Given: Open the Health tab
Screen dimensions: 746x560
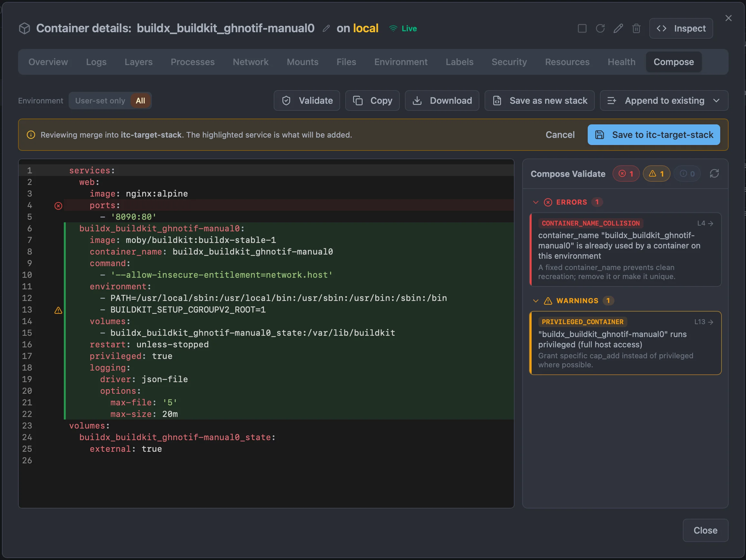Looking at the screenshot, I should pyautogui.click(x=622, y=62).
